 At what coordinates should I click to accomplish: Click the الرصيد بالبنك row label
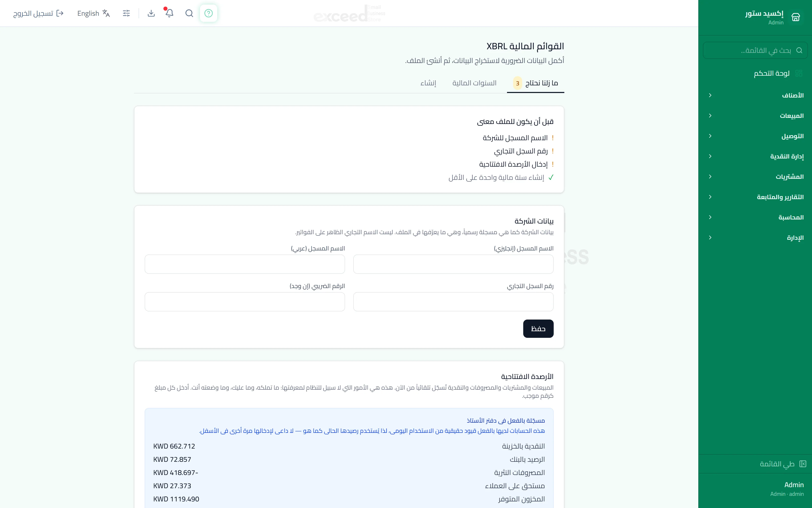click(527, 459)
